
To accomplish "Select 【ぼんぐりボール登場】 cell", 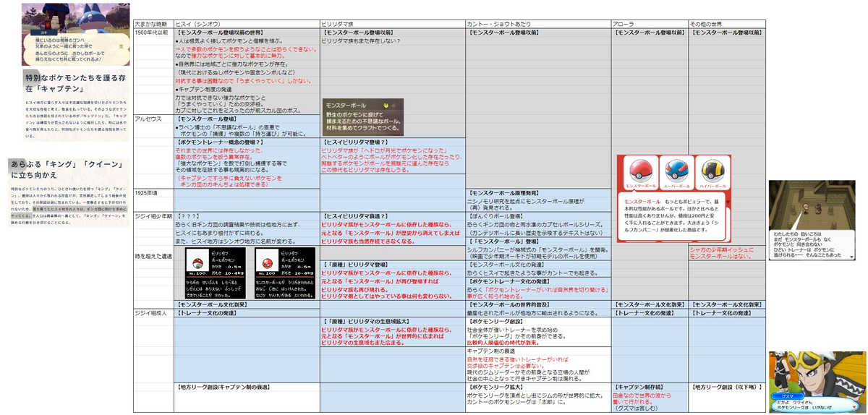I will pyautogui.click(x=538, y=216).
